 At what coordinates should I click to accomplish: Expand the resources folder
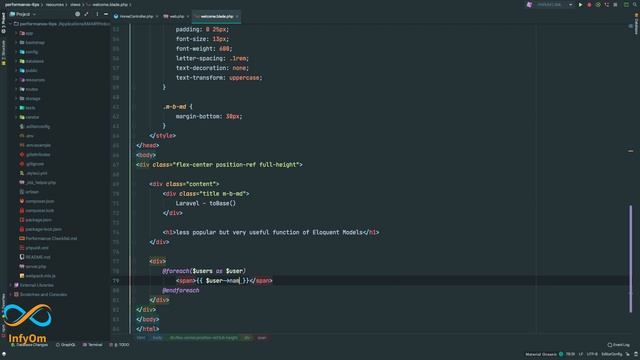click(16, 80)
